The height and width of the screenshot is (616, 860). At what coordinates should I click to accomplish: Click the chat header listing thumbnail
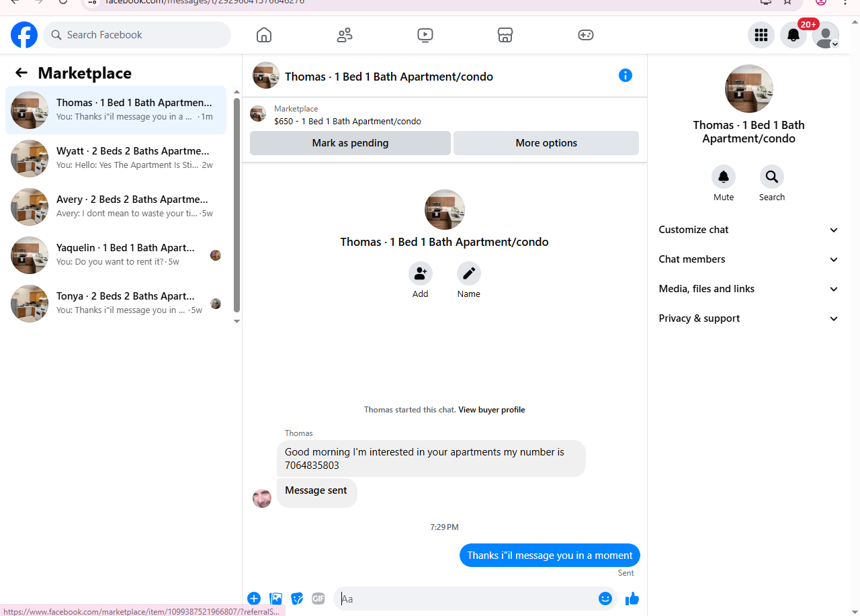pos(266,76)
